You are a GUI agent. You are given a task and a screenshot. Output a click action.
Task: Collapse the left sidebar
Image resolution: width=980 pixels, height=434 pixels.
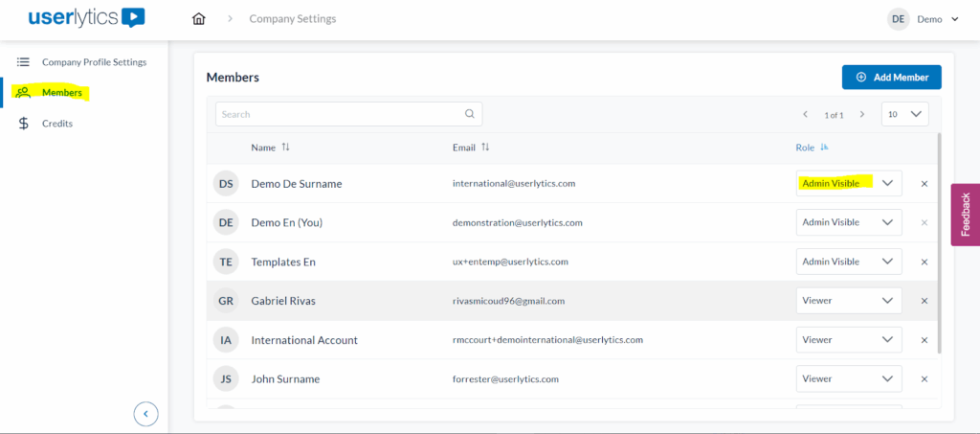(145, 414)
